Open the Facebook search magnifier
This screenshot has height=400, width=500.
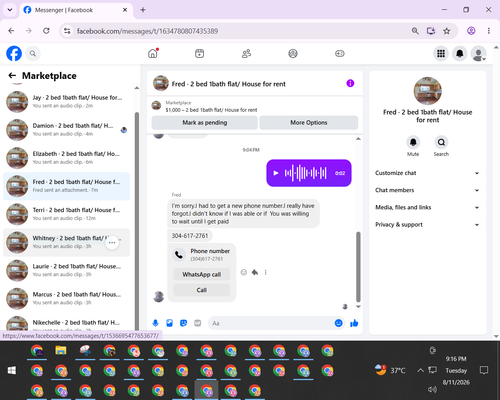[x=33, y=53]
